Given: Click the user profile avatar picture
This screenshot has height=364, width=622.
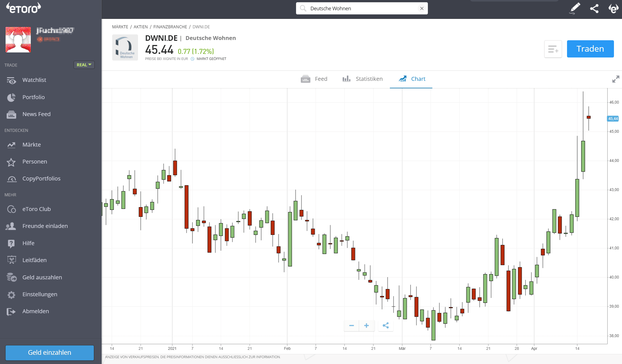Looking at the screenshot, I should pyautogui.click(x=18, y=40).
